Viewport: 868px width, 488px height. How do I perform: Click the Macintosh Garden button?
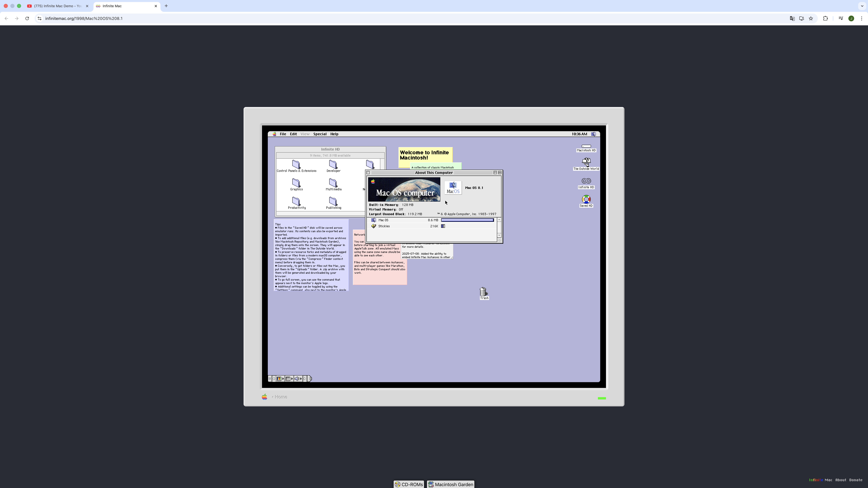coord(450,484)
